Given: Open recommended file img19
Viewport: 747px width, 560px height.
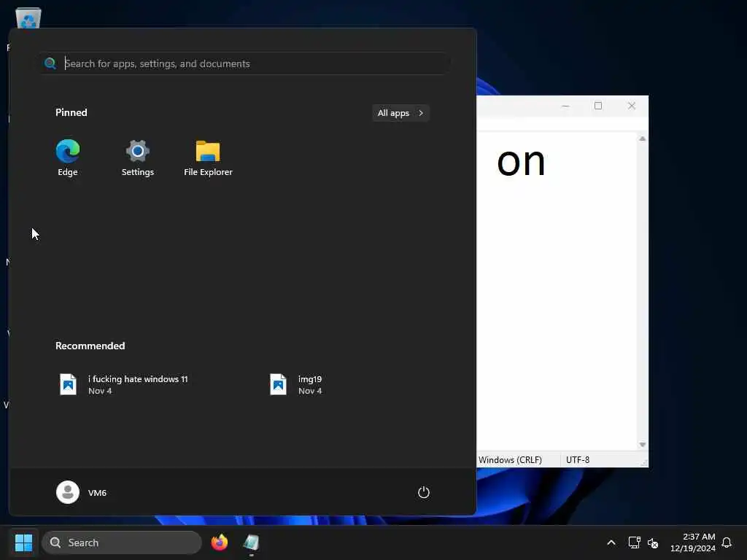Looking at the screenshot, I should click(x=296, y=384).
